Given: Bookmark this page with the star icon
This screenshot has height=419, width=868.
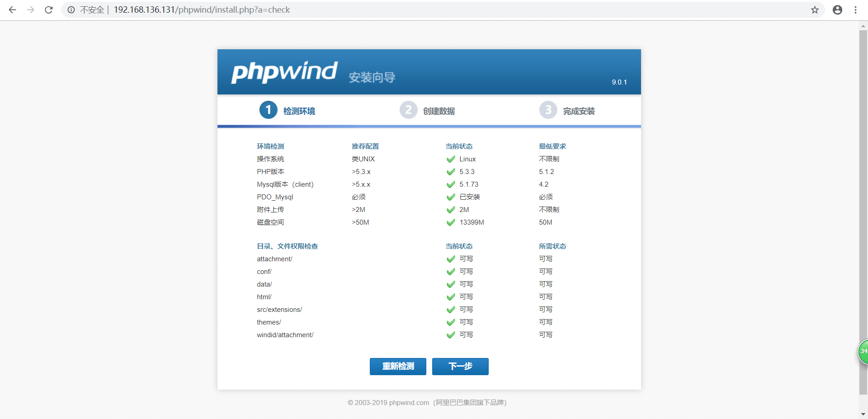Looking at the screenshot, I should (815, 9).
